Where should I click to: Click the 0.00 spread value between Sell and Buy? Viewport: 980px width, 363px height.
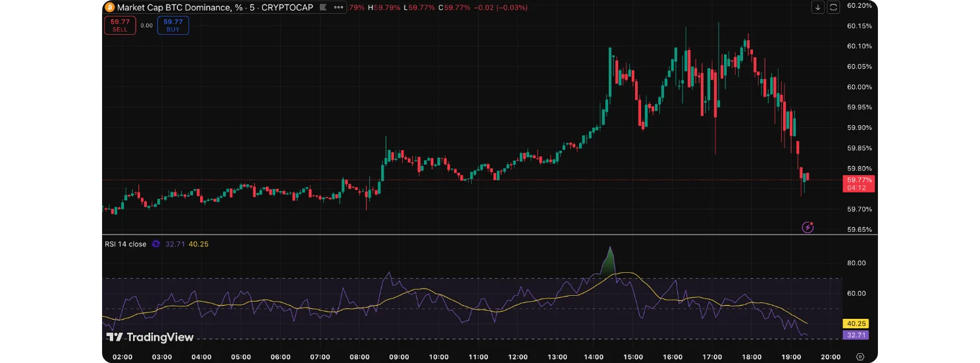click(x=146, y=26)
